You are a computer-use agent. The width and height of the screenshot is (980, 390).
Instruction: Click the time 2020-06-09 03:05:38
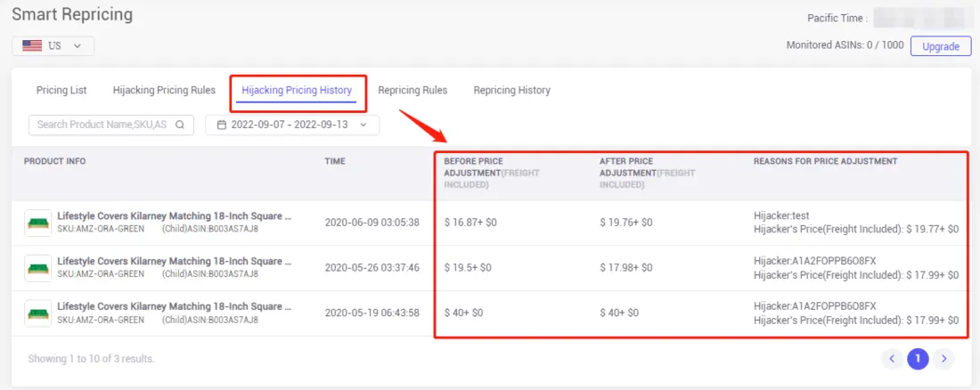372,223
